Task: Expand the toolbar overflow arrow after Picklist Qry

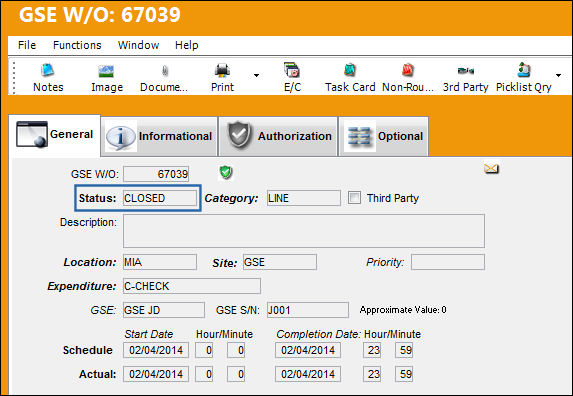Action: 558,75
